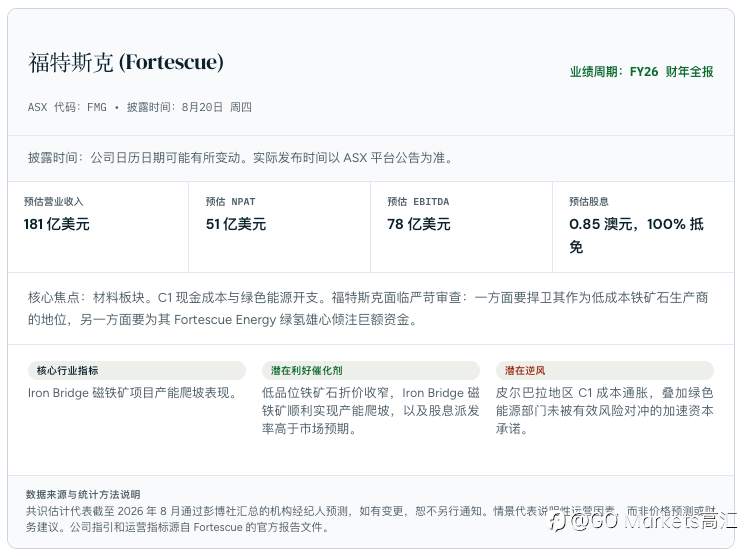Select the 0.85 澳元, 100% 抵免 dividend value
Image resolution: width=746 pixels, height=556 pixels.
coord(636,235)
